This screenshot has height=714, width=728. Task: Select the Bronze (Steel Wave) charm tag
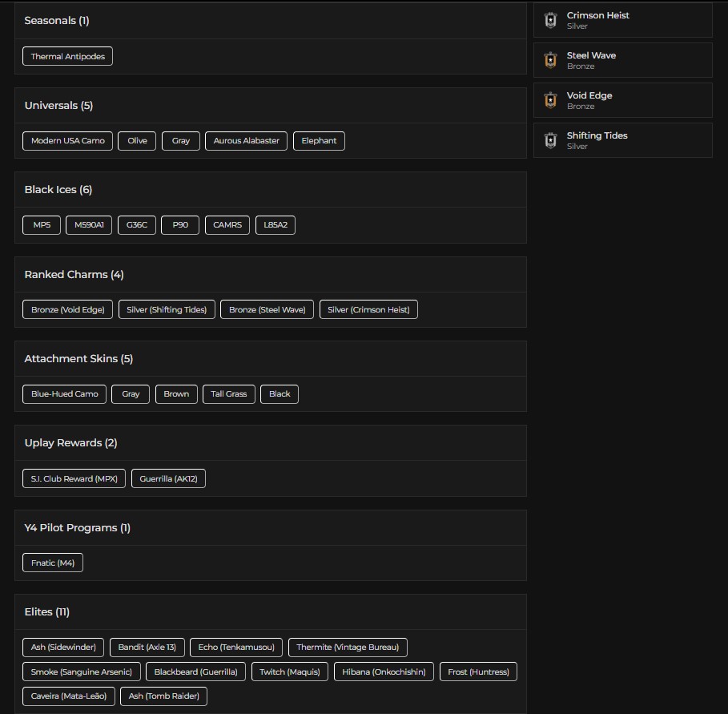pyautogui.click(x=267, y=309)
